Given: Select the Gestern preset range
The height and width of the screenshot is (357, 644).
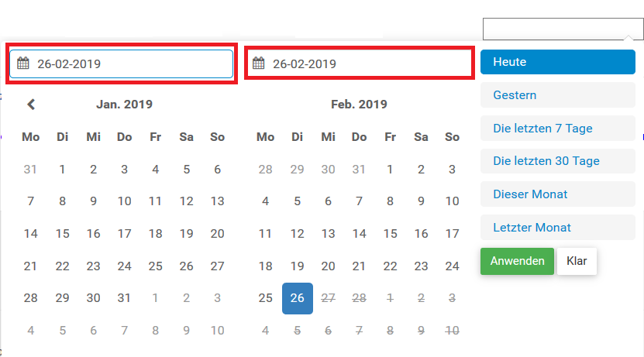Looking at the screenshot, I should point(557,95).
